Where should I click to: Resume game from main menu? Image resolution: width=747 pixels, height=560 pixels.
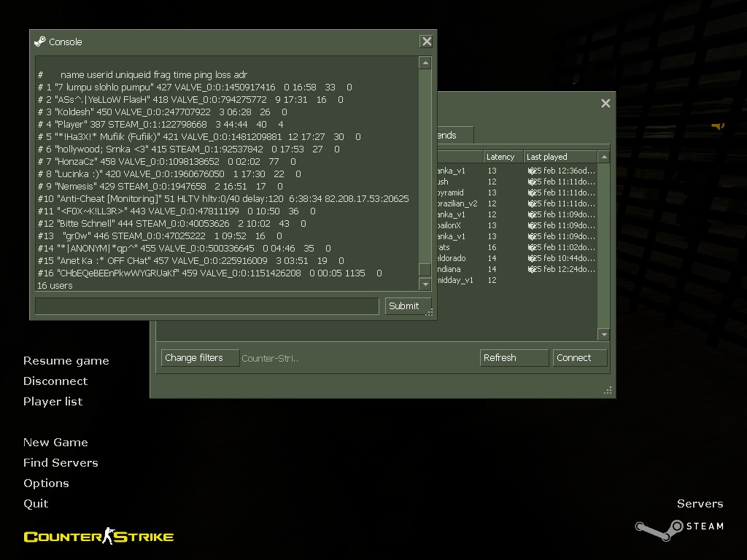tap(66, 361)
